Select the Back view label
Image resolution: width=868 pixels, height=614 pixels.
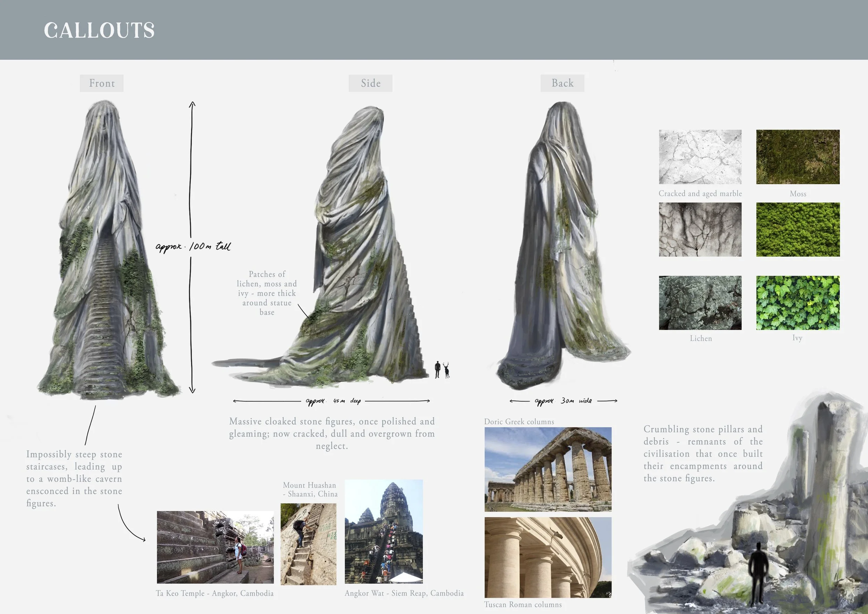click(x=562, y=83)
